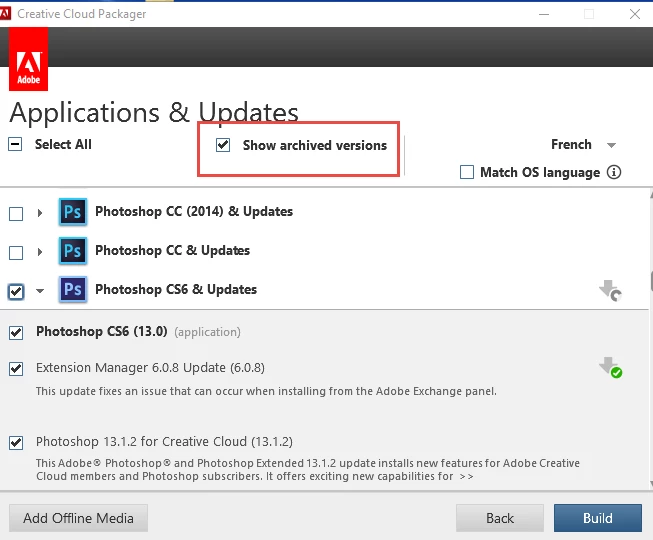Screen dimensions: 653x540
Task: Click the Show archived versions label
Action: click(x=315, y=145)
